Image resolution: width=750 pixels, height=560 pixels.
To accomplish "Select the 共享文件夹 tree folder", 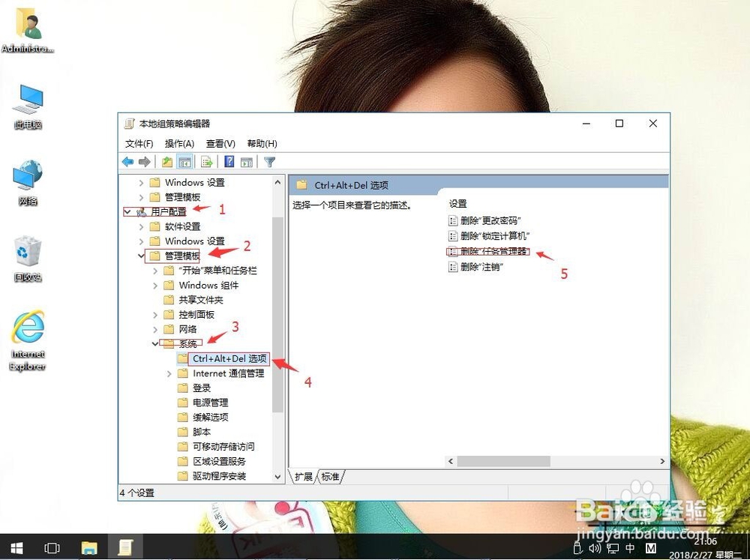I will [x=193, y=300].
